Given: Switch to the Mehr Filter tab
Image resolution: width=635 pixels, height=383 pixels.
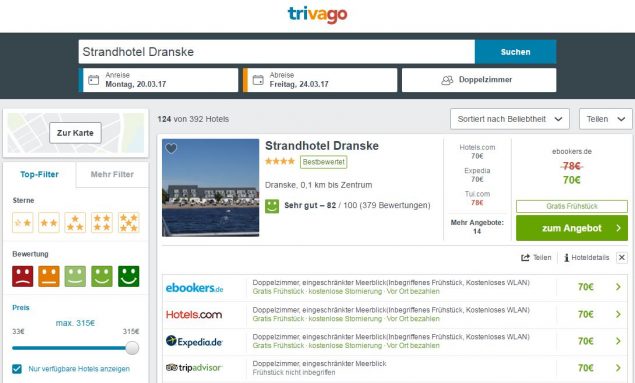Looking at the screenshot, I should tap(112, 174).
